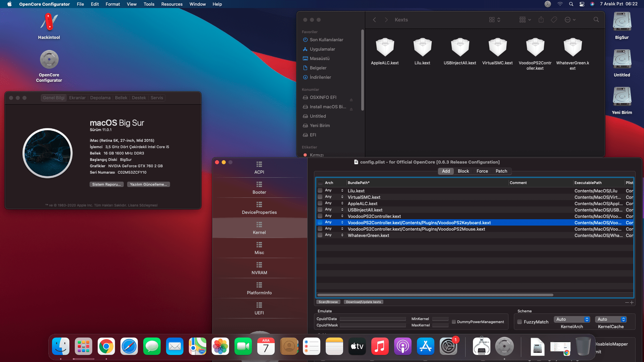Viewport: 644px width, 362px height.
Task: Enable the FuzzyMatch checkbox
Action: [520, 322]
